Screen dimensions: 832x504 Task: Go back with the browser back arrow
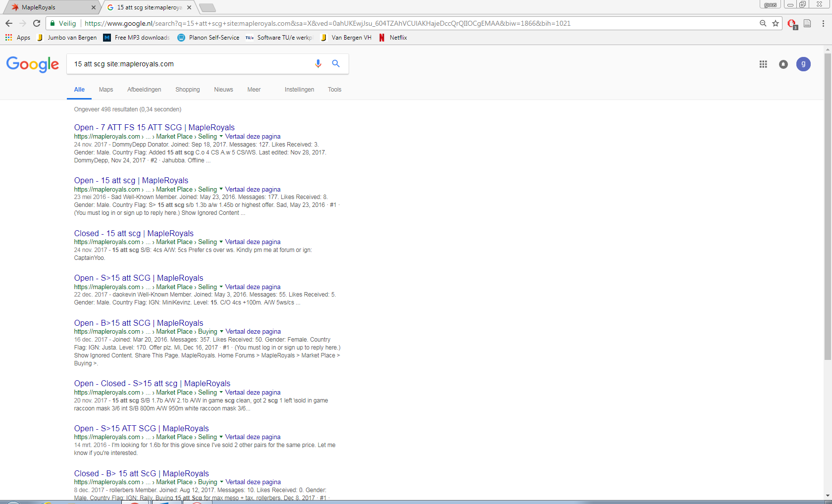click(9, 23)
